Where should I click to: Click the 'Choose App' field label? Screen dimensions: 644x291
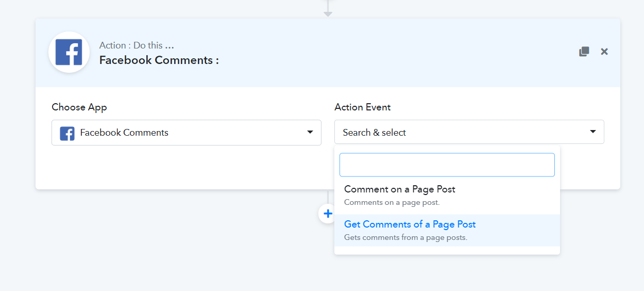click(79, 107)
